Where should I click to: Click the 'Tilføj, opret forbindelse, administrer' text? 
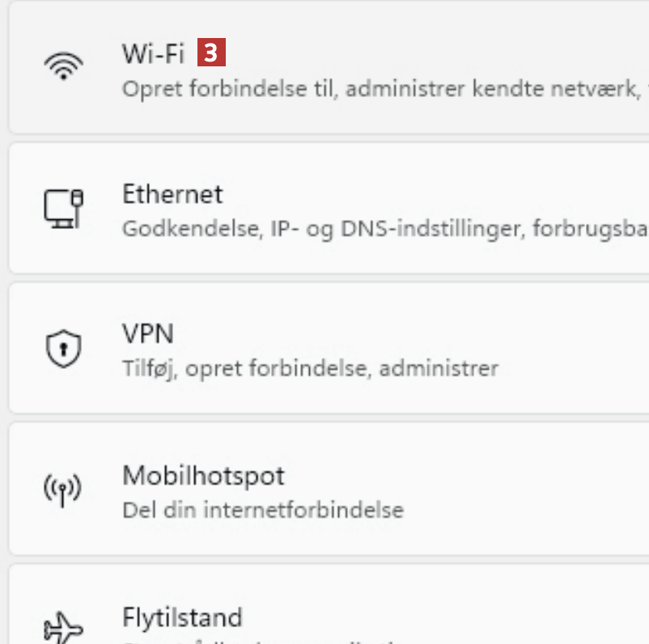point(310,369)
